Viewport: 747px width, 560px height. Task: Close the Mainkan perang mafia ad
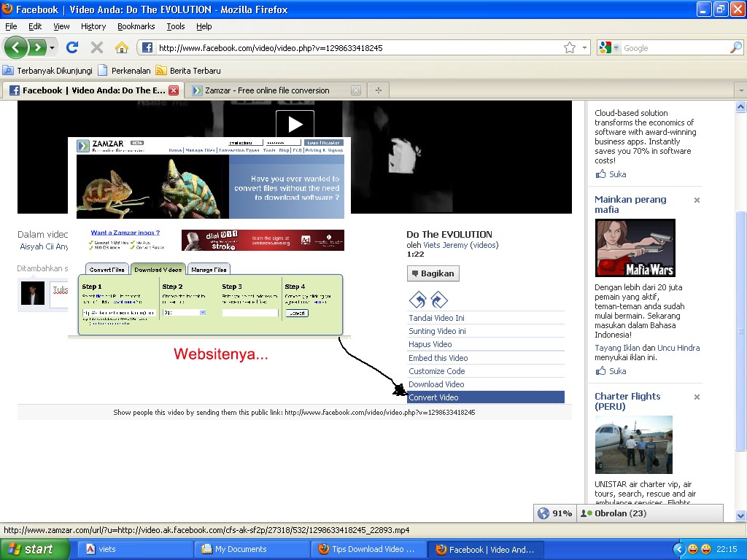pyautogui.click(x=697, y=200)
